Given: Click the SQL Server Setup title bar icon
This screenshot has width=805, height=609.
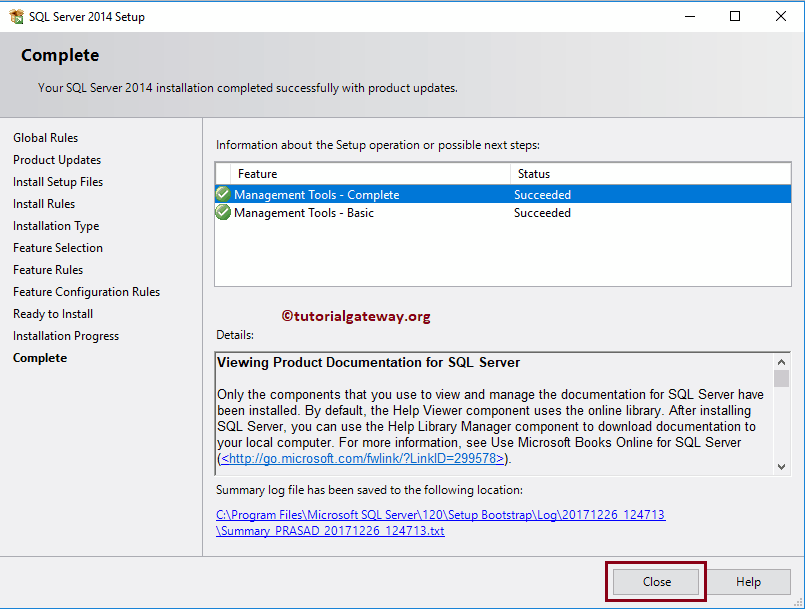Looking at the screenshot, I should (x=16, y=16).
